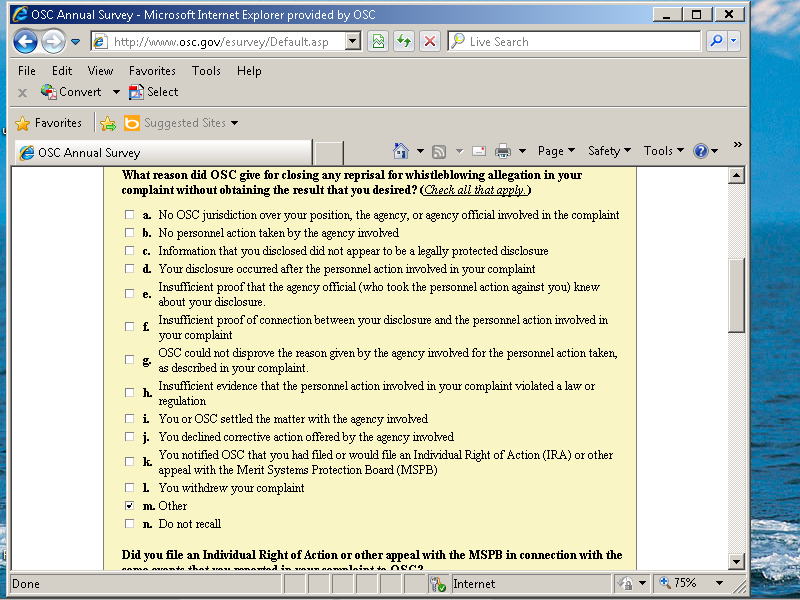
Task: Click the blue Help question mark icon
Action: coord(701,151)
